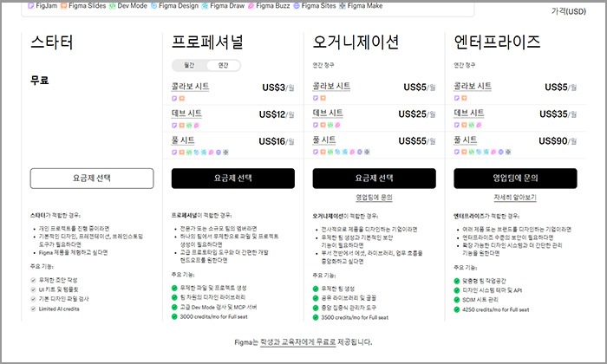The width and height of the screenshot is (607, 364).
Task: Open the 영업팀에 문의 link under 오거니제이션
Action: click(375, 198)
